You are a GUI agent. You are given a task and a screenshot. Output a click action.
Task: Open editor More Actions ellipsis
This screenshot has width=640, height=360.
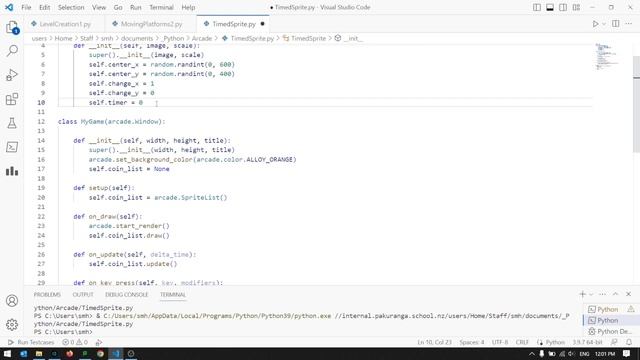point(629,24)
